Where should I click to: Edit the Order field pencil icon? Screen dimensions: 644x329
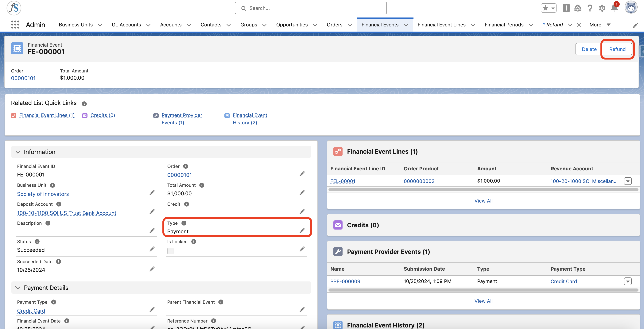pos(302,173)
